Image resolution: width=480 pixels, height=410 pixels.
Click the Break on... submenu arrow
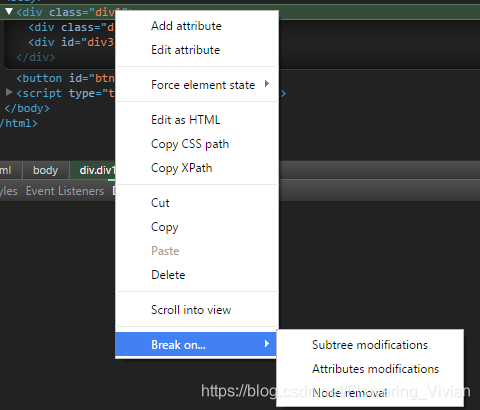(x=267, y=344)
